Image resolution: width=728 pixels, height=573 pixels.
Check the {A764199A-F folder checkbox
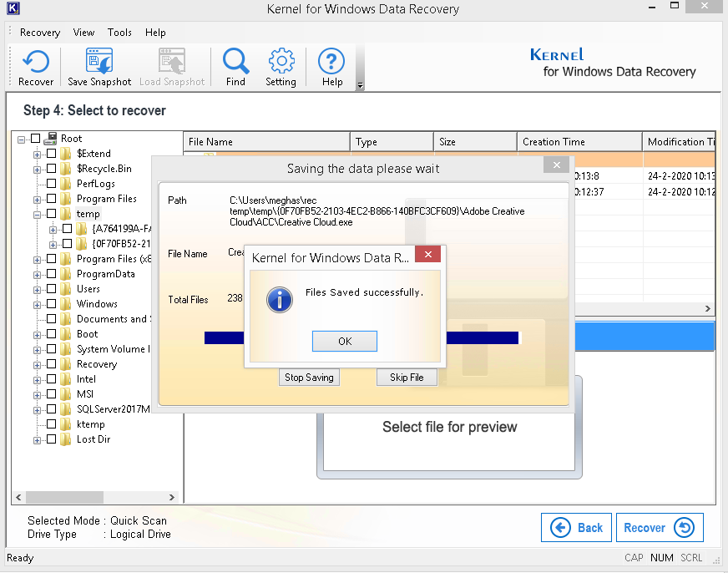pyautogui.click(x=68, y=229)
